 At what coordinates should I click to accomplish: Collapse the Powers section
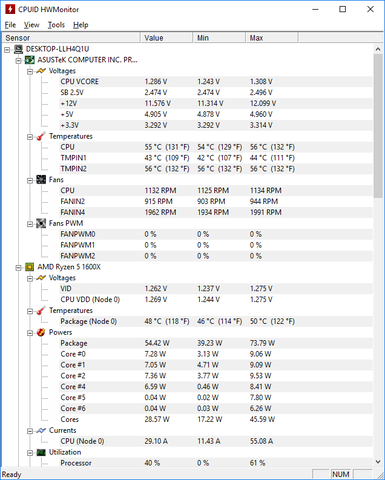tap(30, 333)
